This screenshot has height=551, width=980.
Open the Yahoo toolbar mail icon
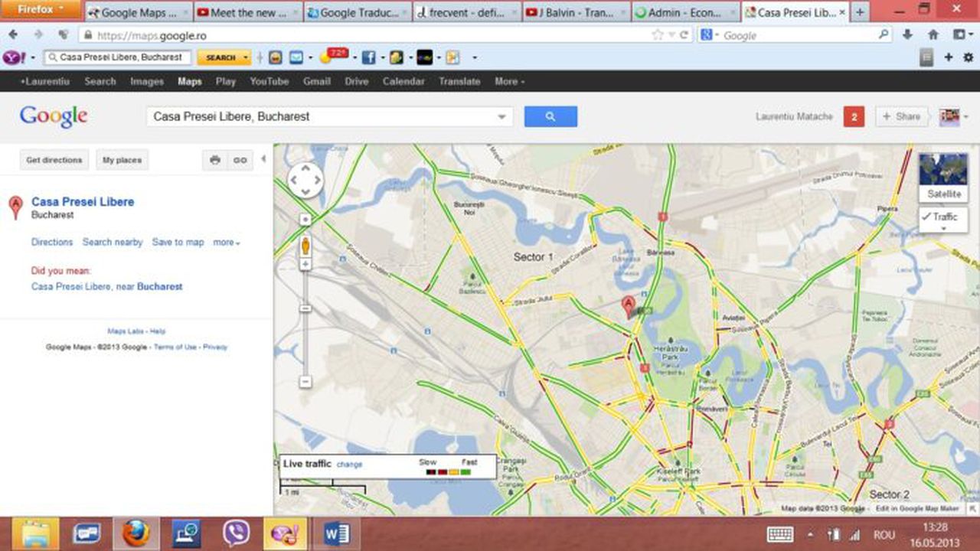click(x=296, y=57)
